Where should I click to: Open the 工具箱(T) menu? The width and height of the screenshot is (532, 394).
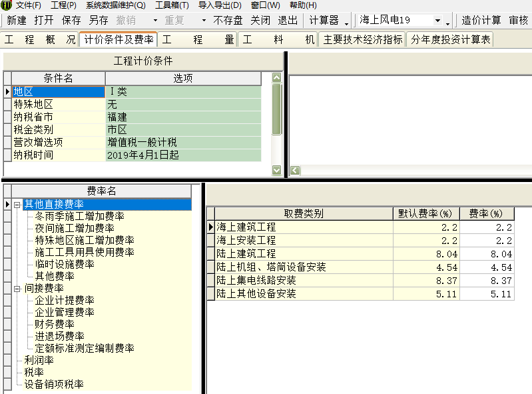pyautogui.click(x=172, y=5)
